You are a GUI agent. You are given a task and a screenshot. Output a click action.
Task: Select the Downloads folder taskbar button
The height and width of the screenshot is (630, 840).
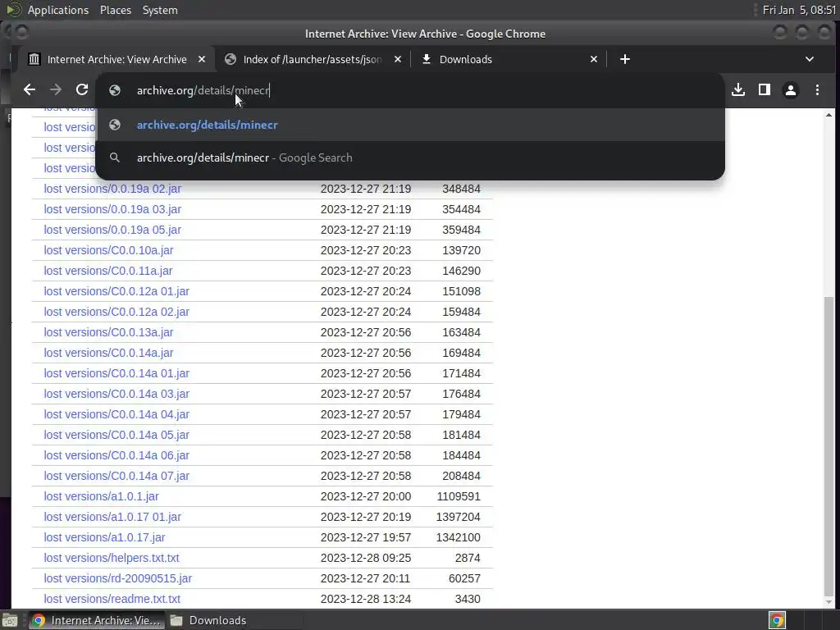(208, 620)
